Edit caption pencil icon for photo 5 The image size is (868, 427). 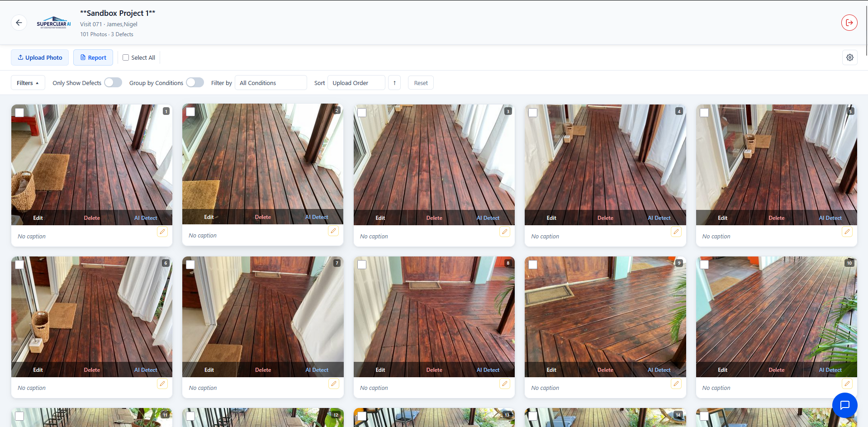point(847,232)
